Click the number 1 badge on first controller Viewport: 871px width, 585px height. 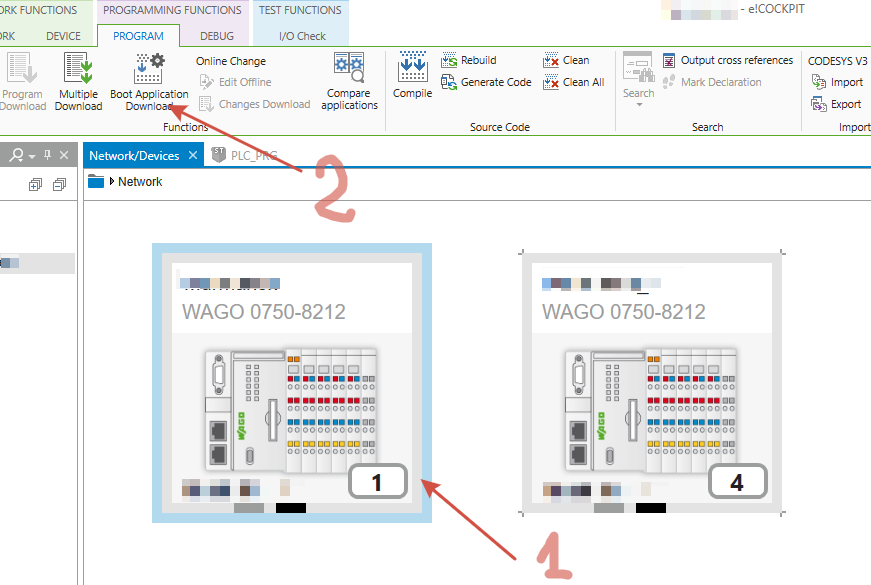(x=378, y=482)
